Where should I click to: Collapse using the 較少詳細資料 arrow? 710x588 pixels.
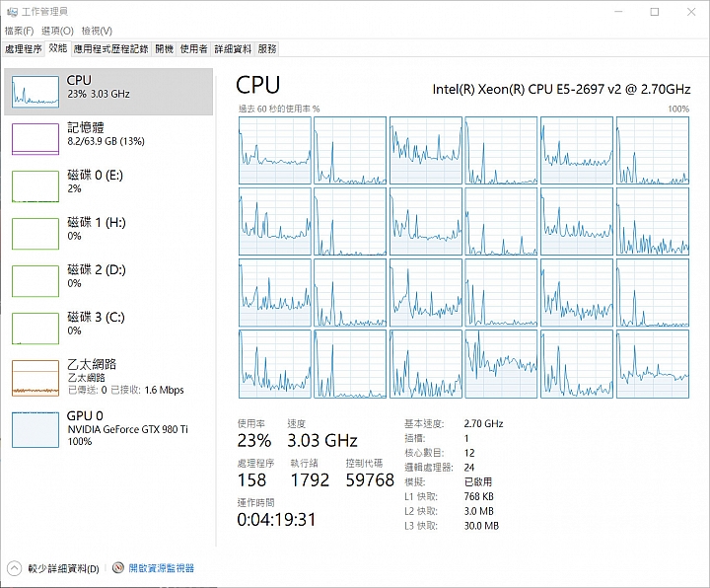tap(14, 568)
